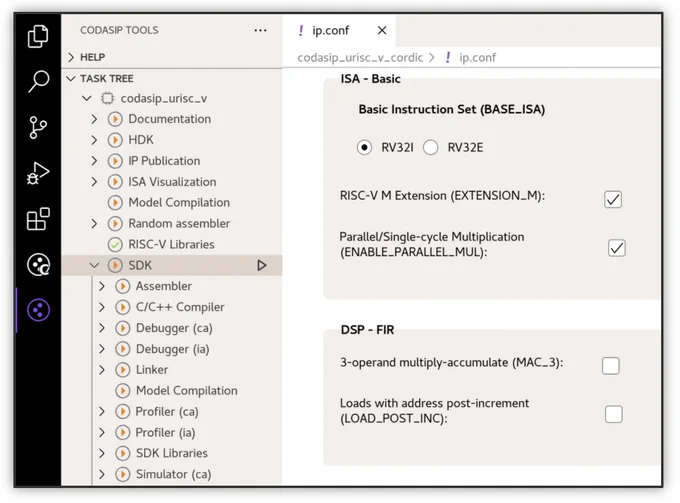Run the SDK task play arrow
The width and height of the screenshot is (680, 503).
pyautogui.click(x=262, y=265)
